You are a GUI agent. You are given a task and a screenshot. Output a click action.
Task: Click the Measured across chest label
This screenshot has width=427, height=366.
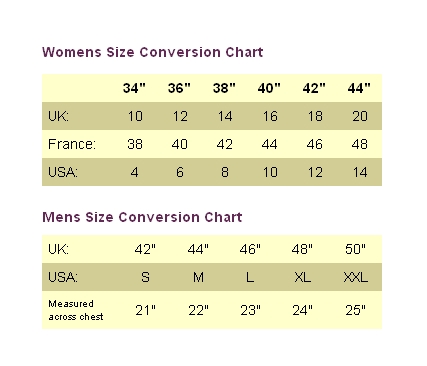point(76,310)
